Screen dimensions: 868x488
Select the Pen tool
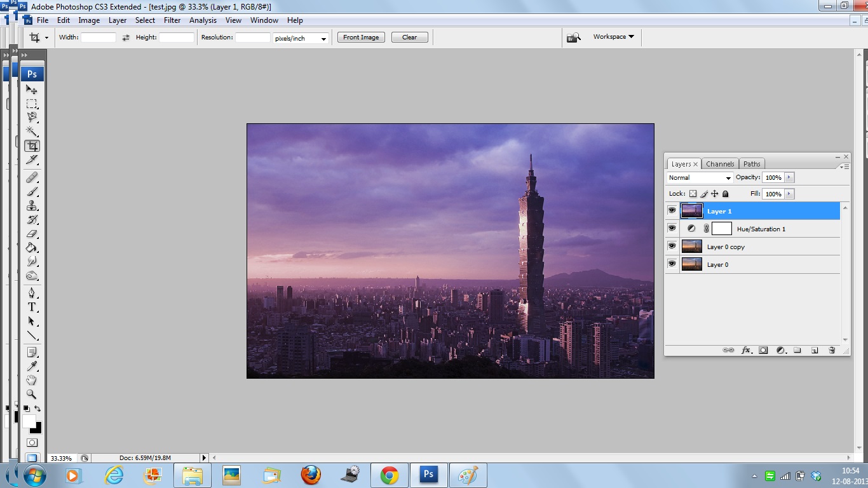[32, 293]
